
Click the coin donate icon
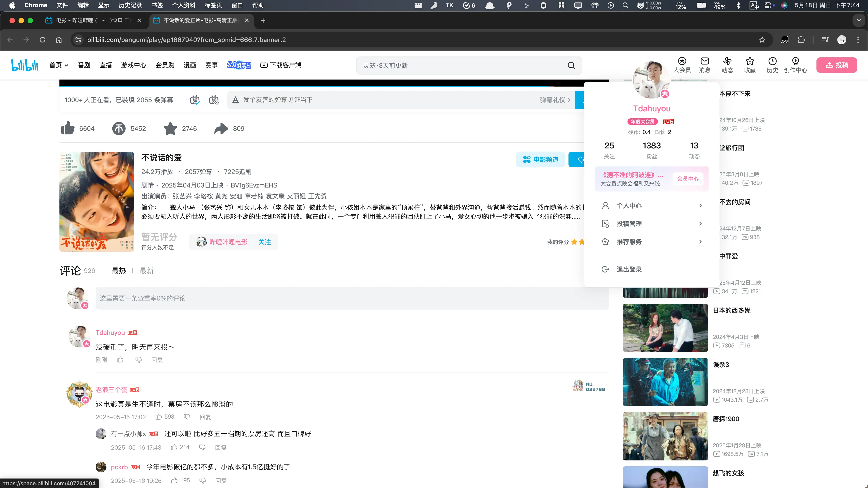click(x=119, y=128)
